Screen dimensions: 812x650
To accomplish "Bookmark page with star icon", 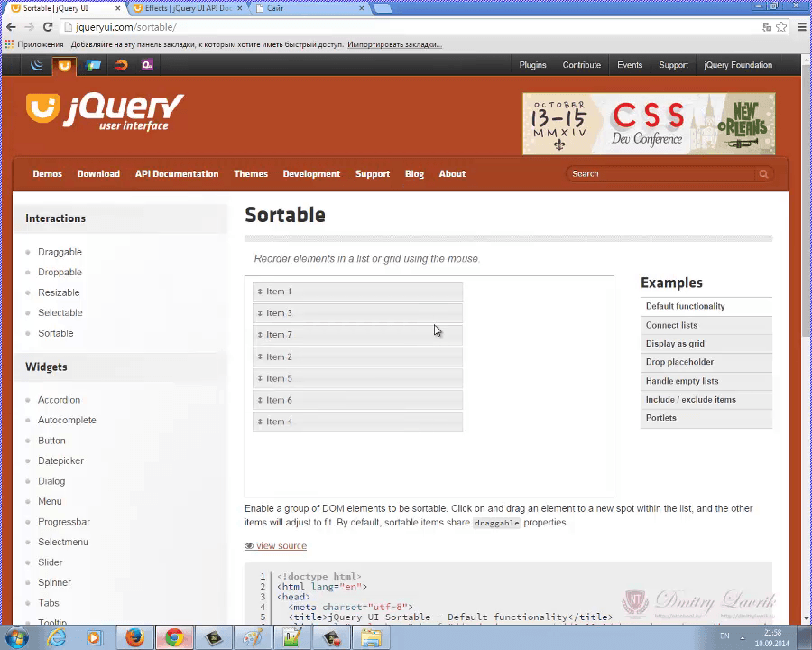I will click(x=781, y=27).
